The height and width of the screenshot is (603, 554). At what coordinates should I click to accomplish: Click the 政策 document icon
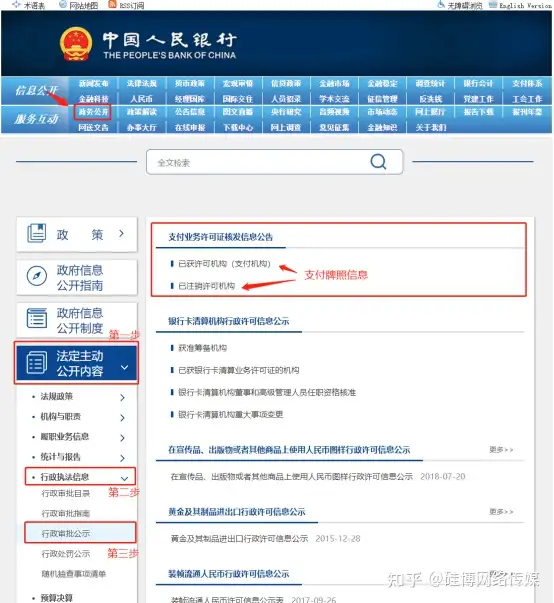click(x=37, y=233)
